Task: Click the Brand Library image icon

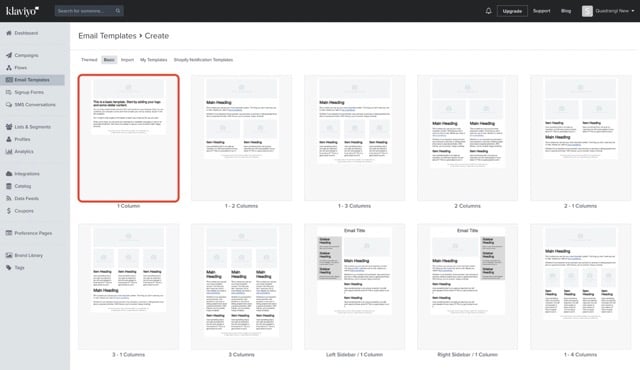Action: (9, 255)
